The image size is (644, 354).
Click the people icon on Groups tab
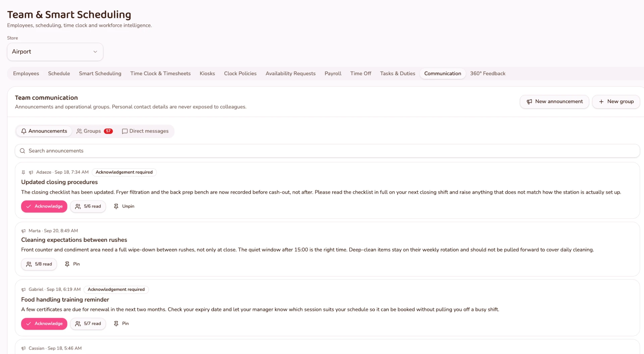point(79,131)
